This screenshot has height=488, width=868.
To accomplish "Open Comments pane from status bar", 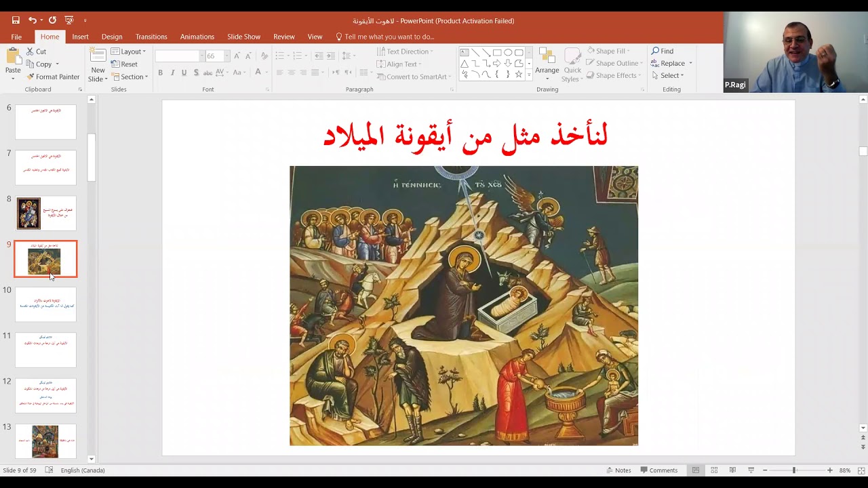I will [x=658, y=470].
